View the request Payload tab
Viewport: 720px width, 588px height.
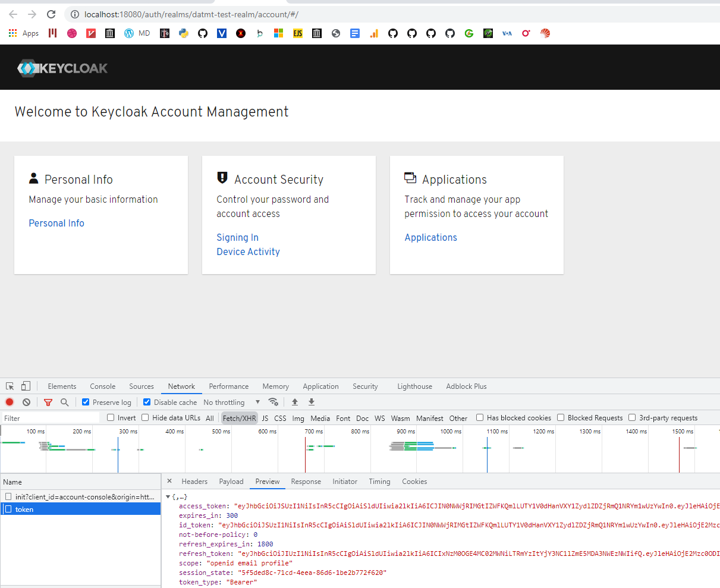(x=231, y=481)
